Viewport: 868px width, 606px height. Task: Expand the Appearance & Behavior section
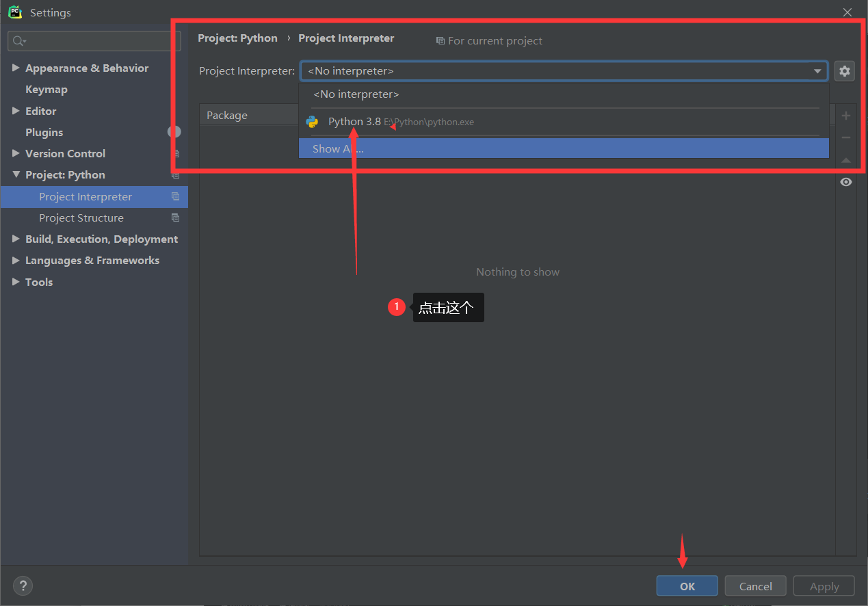(x=16, y=68)
